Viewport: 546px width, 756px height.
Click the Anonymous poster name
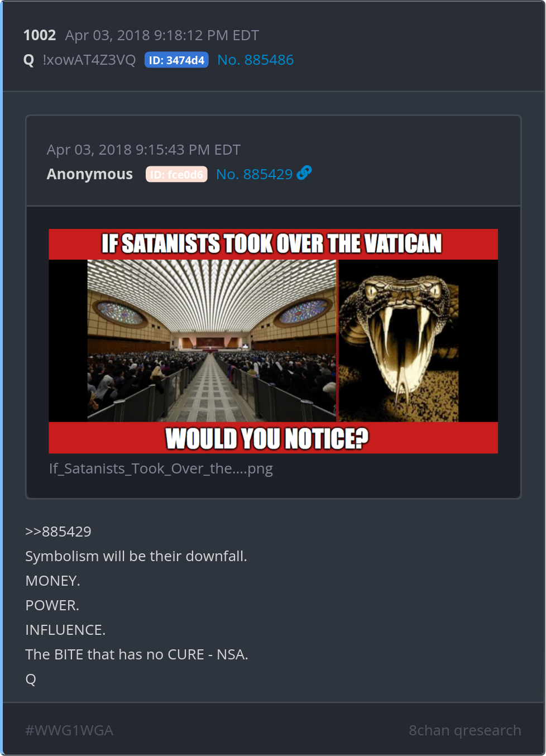90,174
